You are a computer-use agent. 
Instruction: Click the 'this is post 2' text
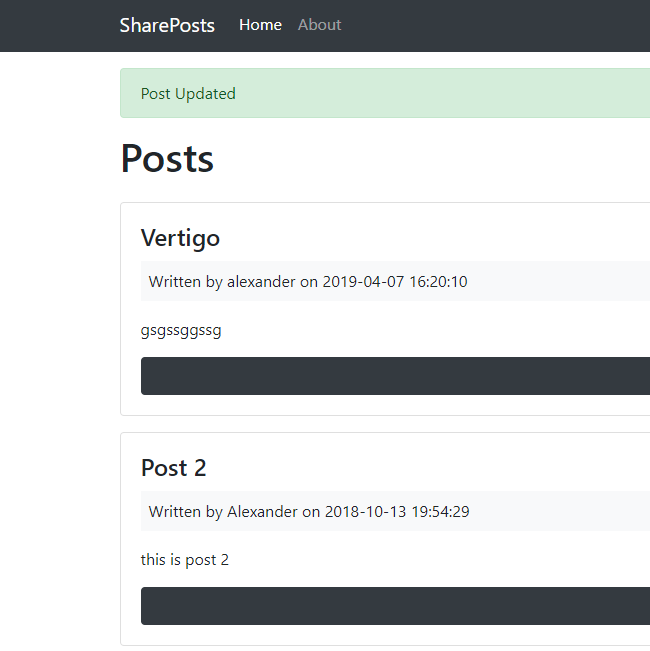[185, 560]
